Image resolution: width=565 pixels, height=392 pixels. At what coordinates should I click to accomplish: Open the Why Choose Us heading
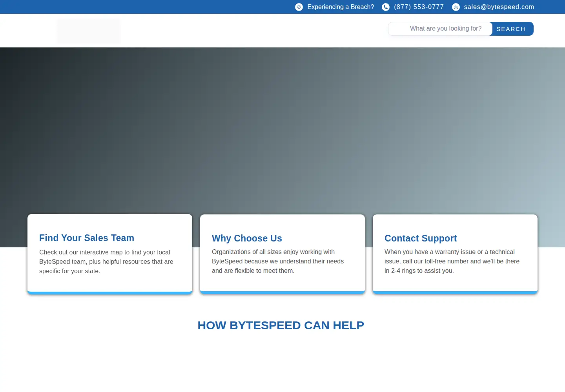(x=247, y=238)
